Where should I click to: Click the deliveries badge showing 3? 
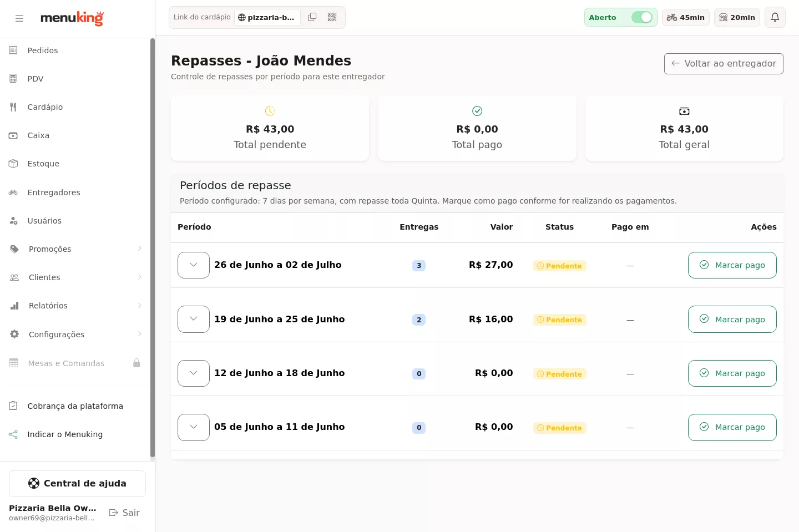pyautogui.click(x=419, y=266)
